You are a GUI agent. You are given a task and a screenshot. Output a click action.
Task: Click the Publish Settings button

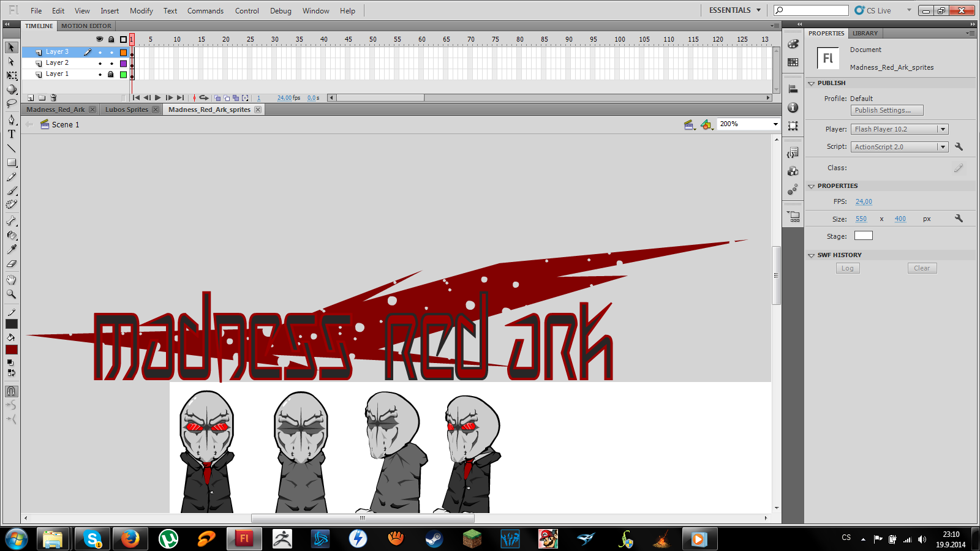pyautogui.click(x=887, y=110)
